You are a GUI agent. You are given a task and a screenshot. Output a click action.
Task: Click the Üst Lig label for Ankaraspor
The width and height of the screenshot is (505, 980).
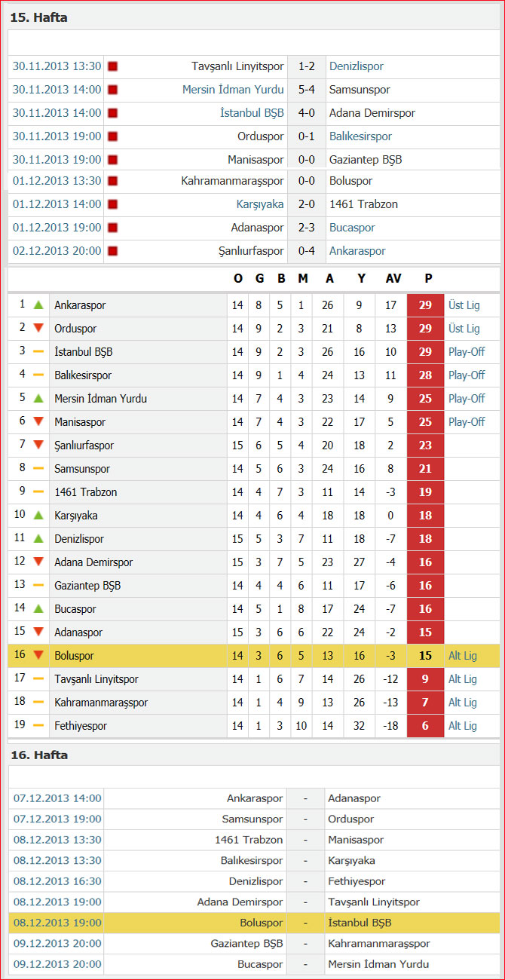(x=464, y=305)
